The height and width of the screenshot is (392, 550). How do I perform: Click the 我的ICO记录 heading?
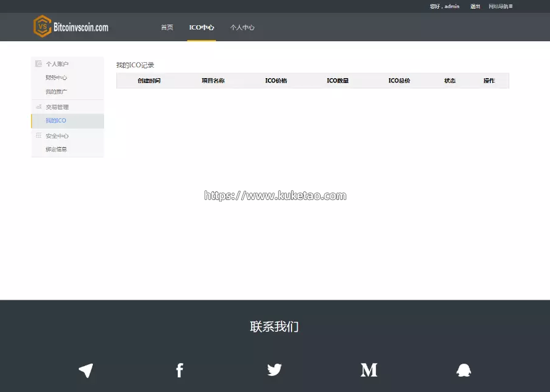[135, 65]
